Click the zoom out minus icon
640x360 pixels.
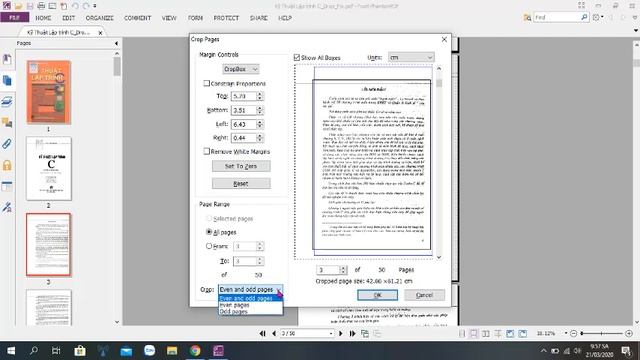point(573,333)
